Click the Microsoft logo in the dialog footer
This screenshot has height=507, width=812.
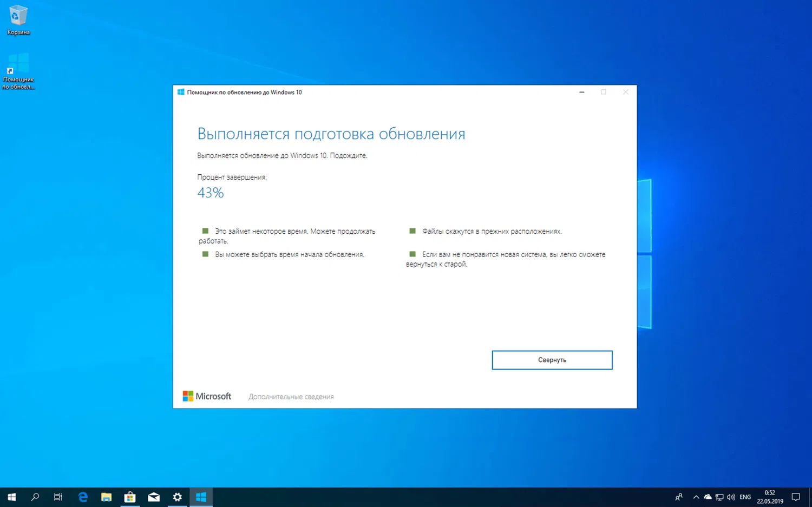click(x=207, y=396)
